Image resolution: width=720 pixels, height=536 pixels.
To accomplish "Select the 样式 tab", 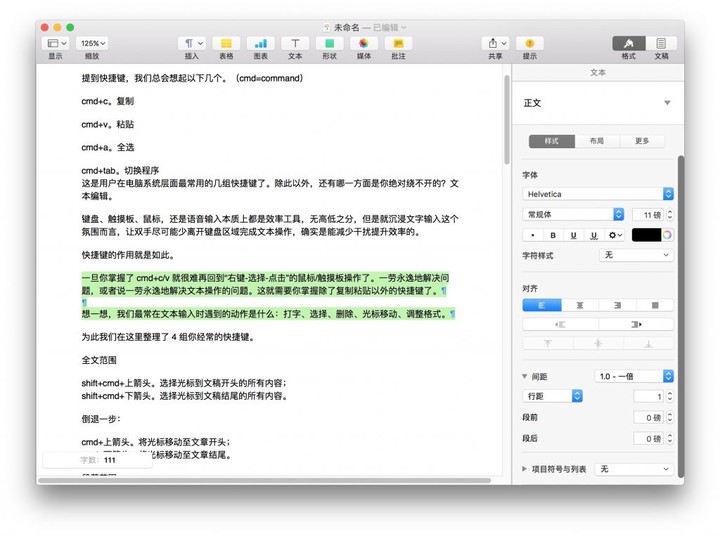I will [x=551, y=141].
